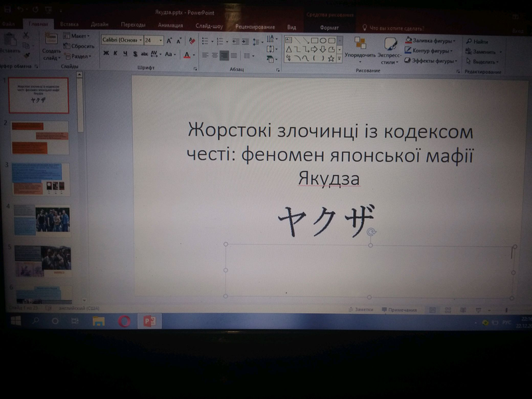Screen dimensions: 532x399
Task: Select slide 4 thumbnail in panel
Action: click(41, 219)
